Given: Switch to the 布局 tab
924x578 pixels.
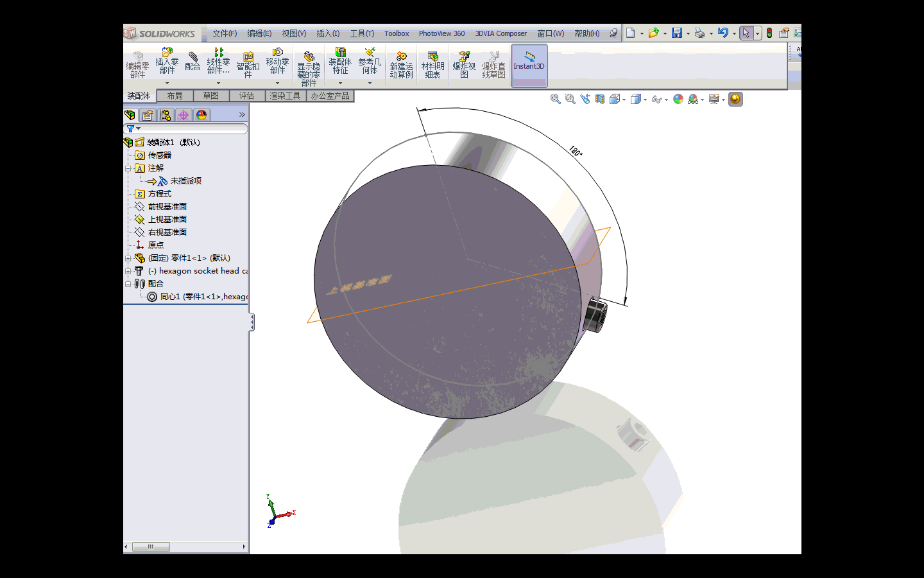Looking at the screenshot, I should (175, 96).
